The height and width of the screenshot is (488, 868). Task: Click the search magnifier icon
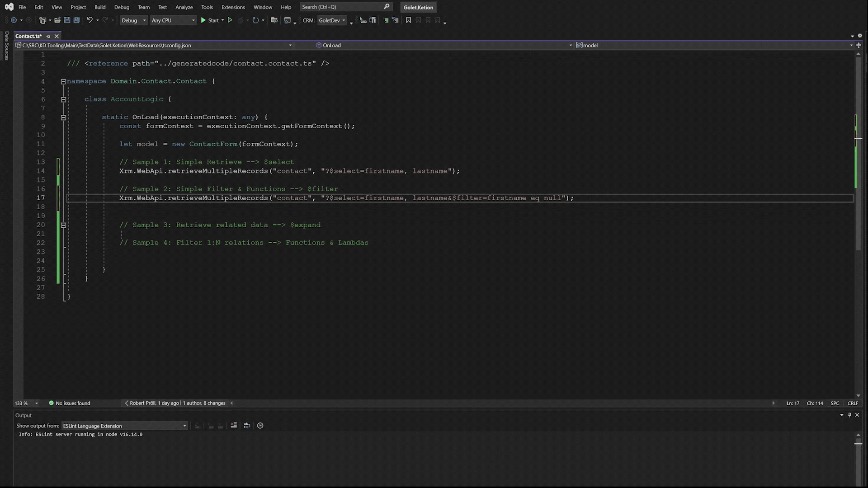(x=387, y=7)
